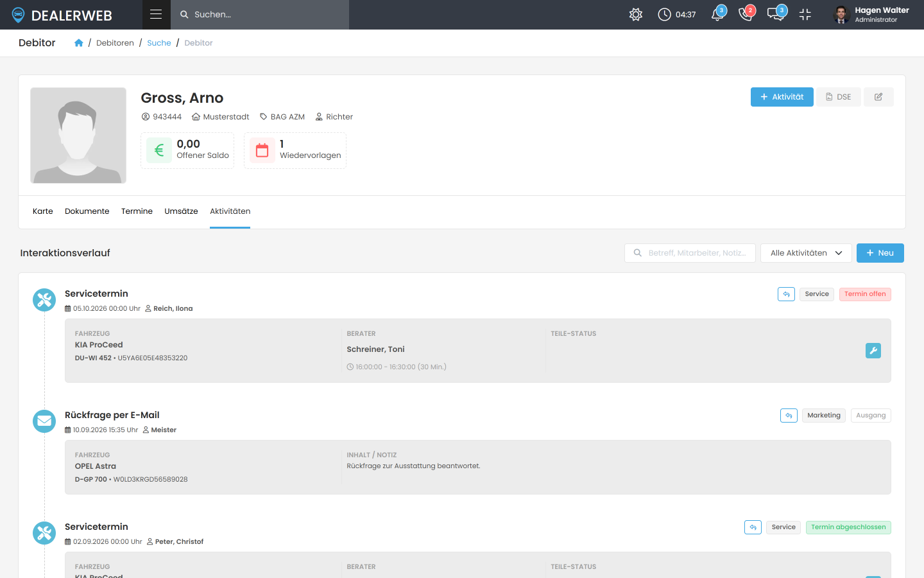Image resolution: width=924 pixels, height=578 pixels.
Task: Open the Debitoren breadcrumb
Action: tap(115, 43)
